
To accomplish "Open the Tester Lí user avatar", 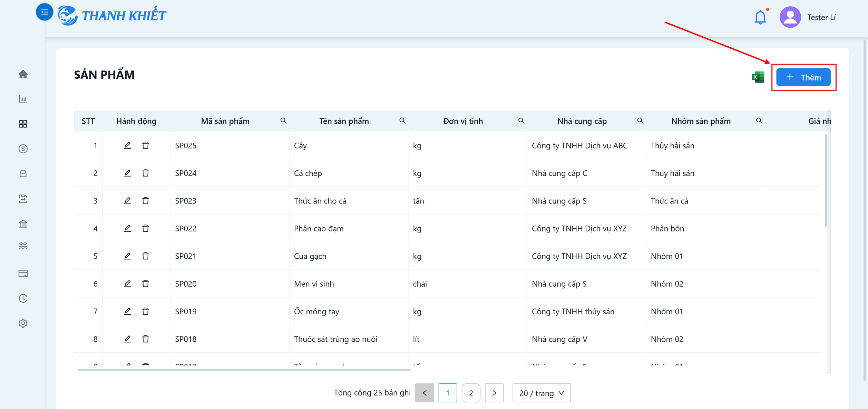I will pos(790,17).
